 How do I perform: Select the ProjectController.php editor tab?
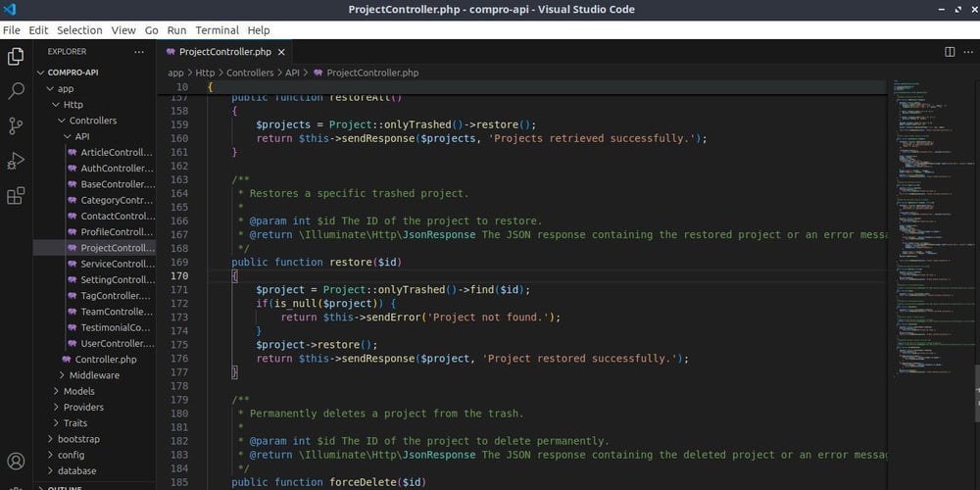pyautogui.click(x=223, y=52)
